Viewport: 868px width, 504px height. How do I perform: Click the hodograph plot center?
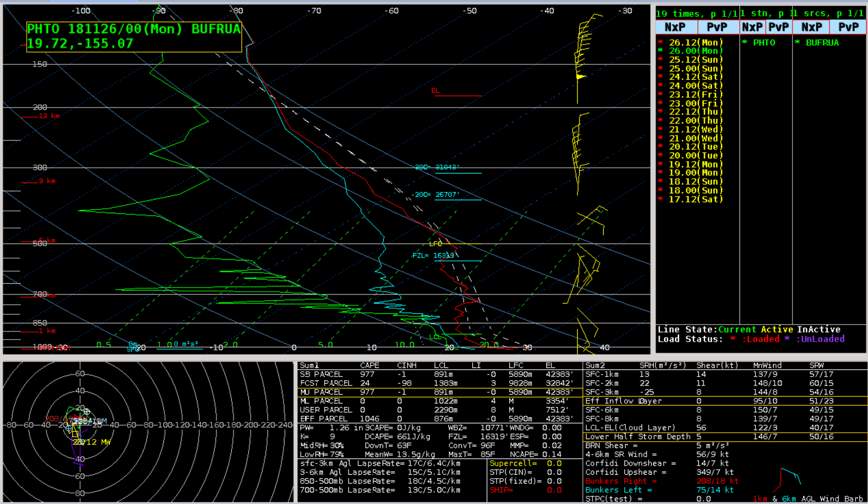[x=80, y=425]
